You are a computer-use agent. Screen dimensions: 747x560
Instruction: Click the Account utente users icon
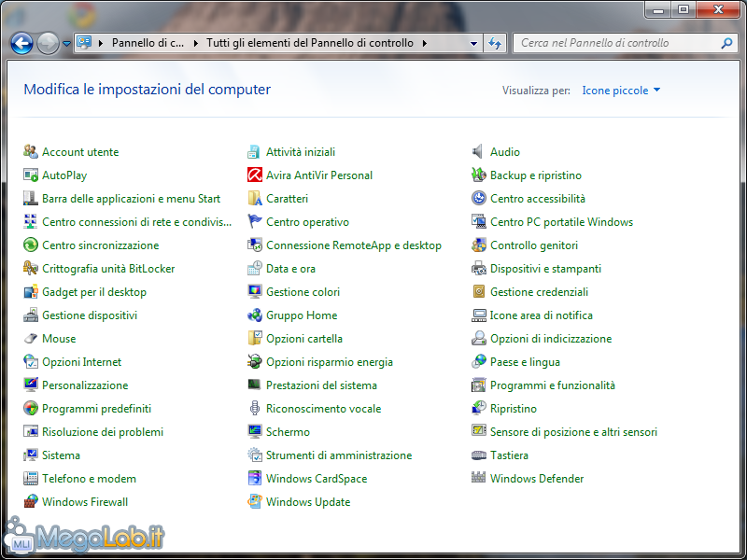(31, 152)
